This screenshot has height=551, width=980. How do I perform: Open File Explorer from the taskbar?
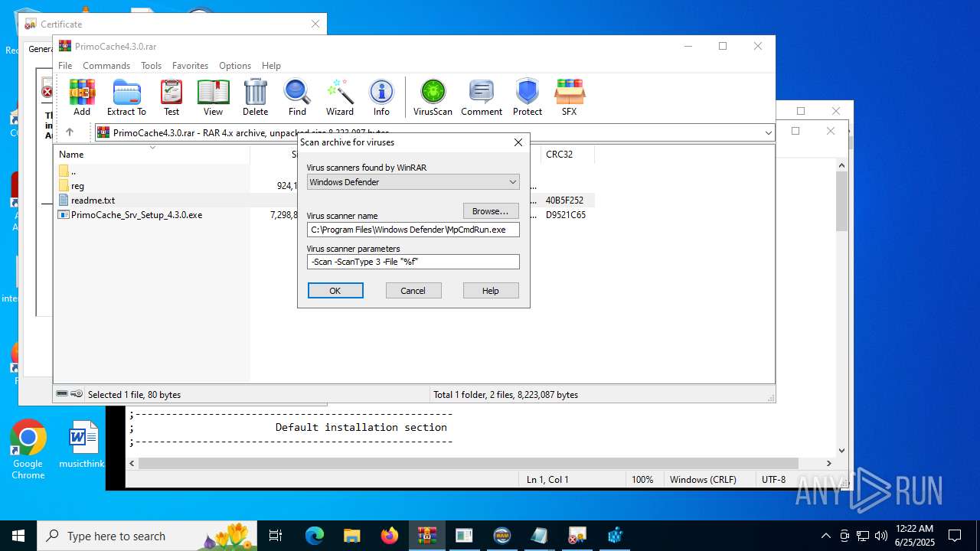pyautogui.click(x=352, y=536)
